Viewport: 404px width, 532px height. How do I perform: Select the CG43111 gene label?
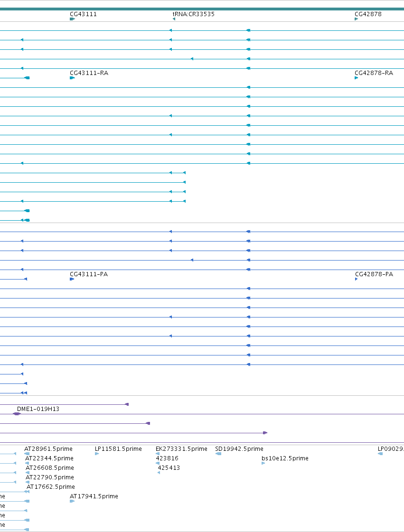click(x=83, y=14)
